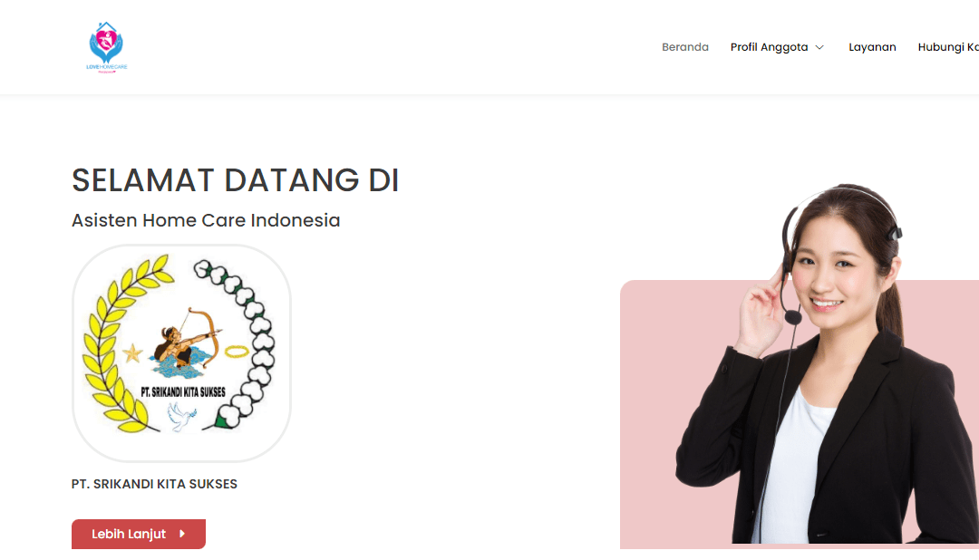Go to the Layanan page
979x560 pixels.
(872, 47)
